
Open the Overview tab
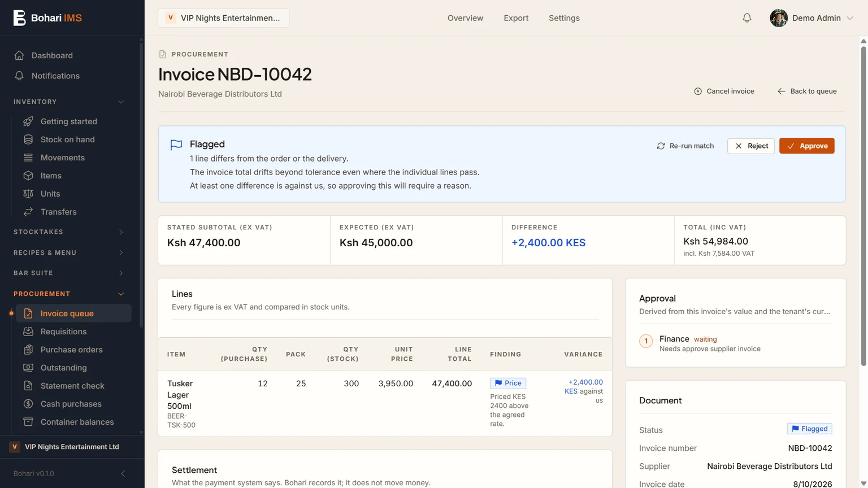(465, 18)
